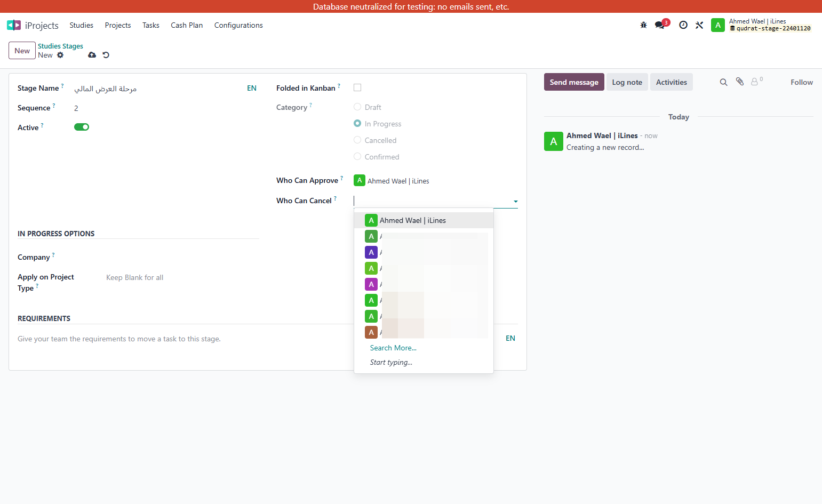
Task: Discard changes with the undo arrow icon
Action: coord(106,55)
